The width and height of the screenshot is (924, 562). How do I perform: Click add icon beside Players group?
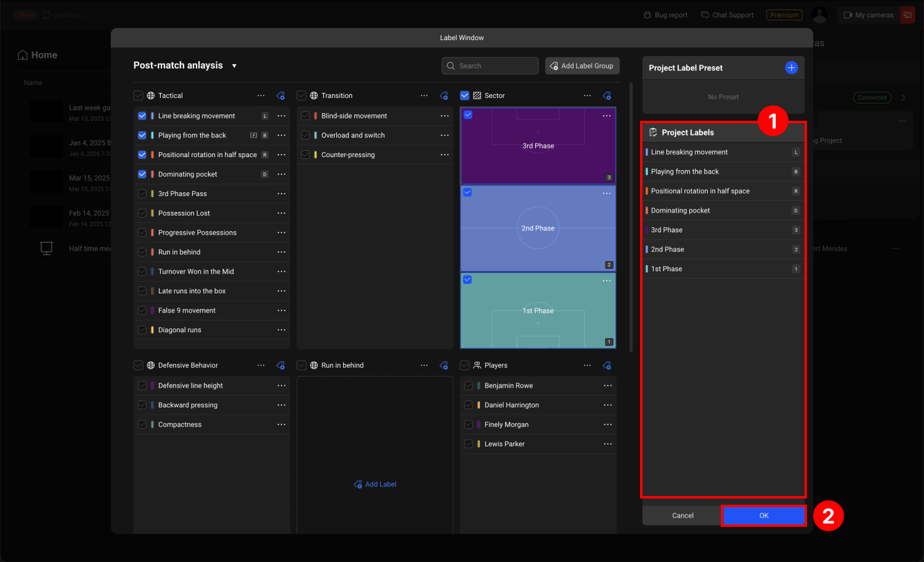(x=607, y=365)
